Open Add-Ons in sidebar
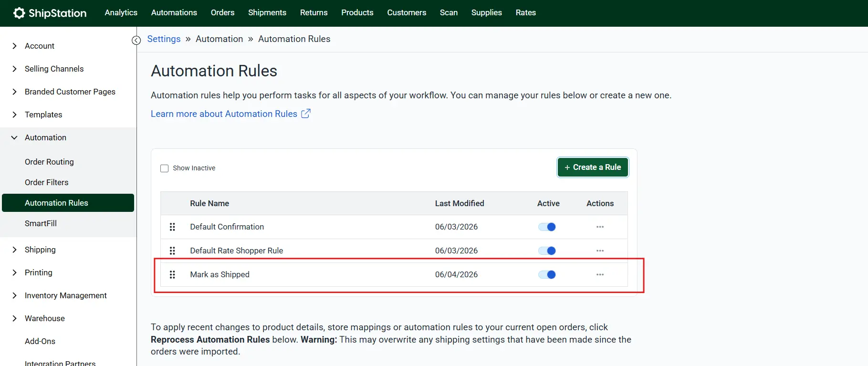 (x=40, y=341)
